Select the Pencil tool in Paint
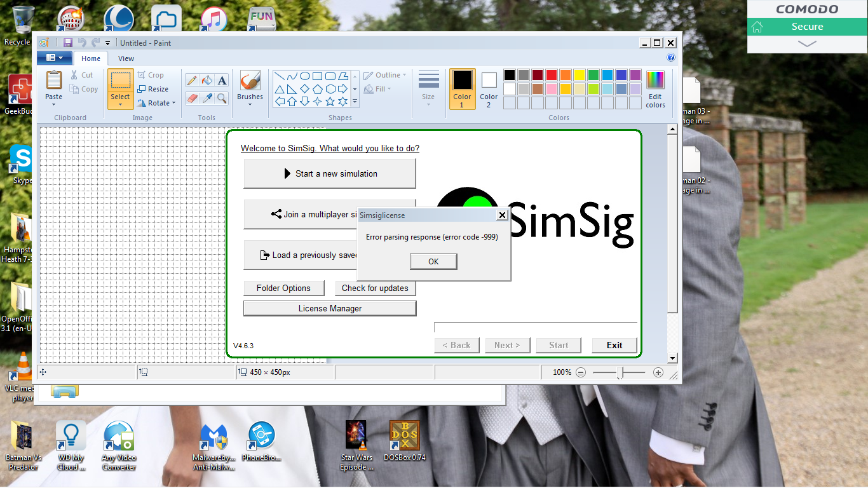Viewport: 868px width, 488px height. click(x=191, y=80)
